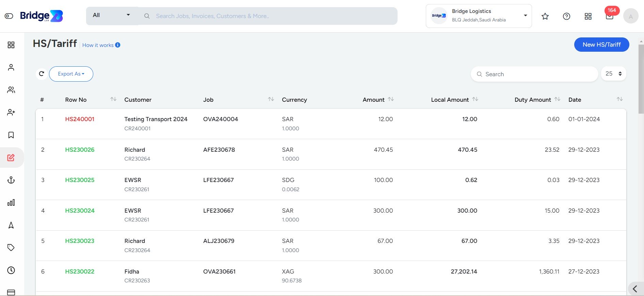Click exchange rate 0.0062
Viewport: 644px width, 296px height.
pos(291,190)
